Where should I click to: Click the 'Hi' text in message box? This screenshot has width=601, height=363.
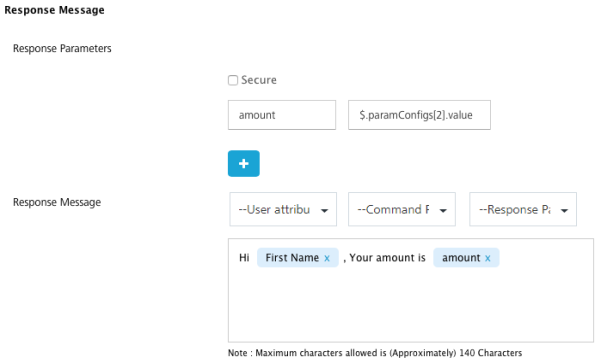click(244, 258)
